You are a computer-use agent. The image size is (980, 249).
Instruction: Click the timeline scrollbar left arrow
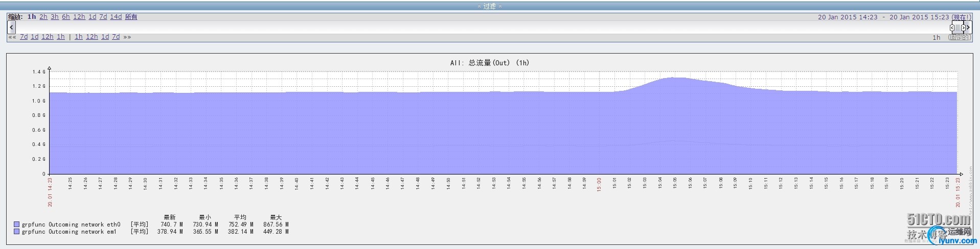(11, 27)
